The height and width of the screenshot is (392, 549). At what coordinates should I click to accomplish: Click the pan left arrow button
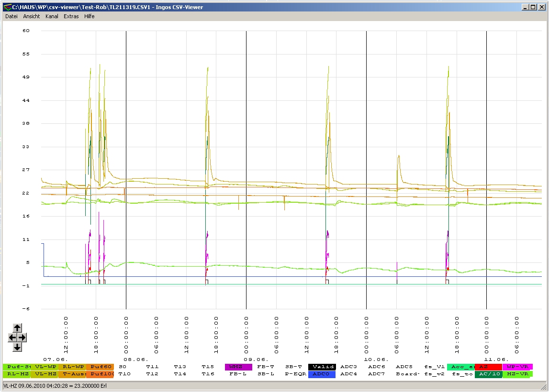12,338
